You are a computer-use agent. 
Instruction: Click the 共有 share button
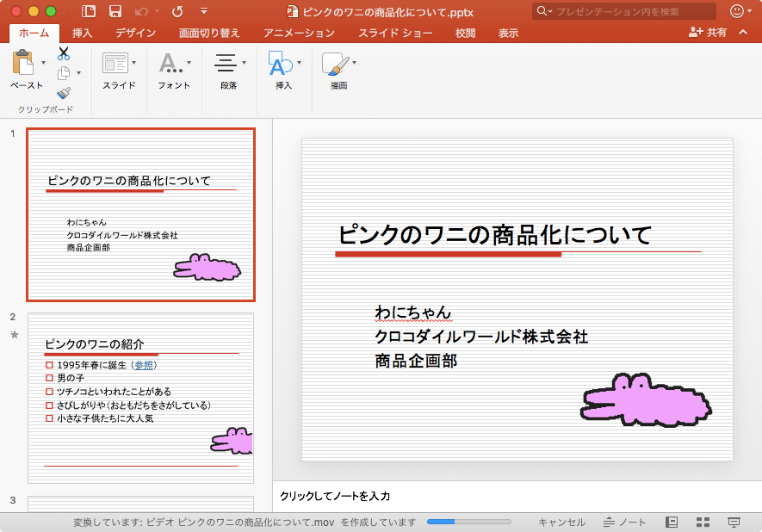tap(708, 33)
